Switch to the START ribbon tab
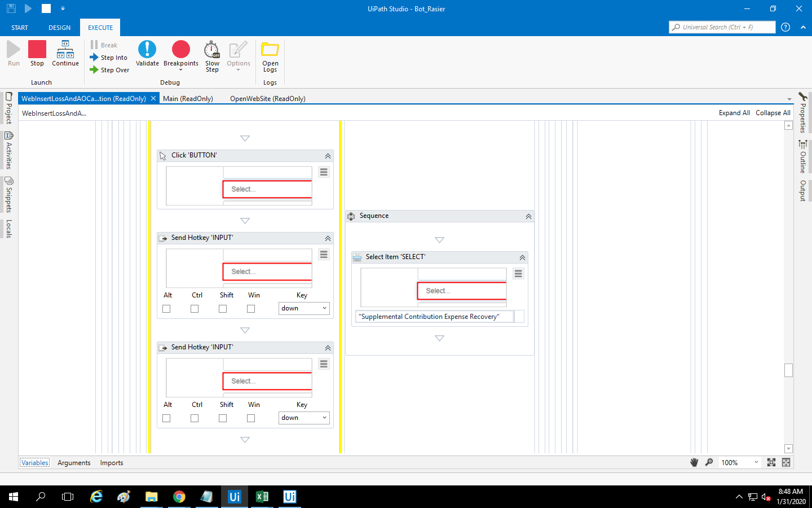 pos(20,28)
